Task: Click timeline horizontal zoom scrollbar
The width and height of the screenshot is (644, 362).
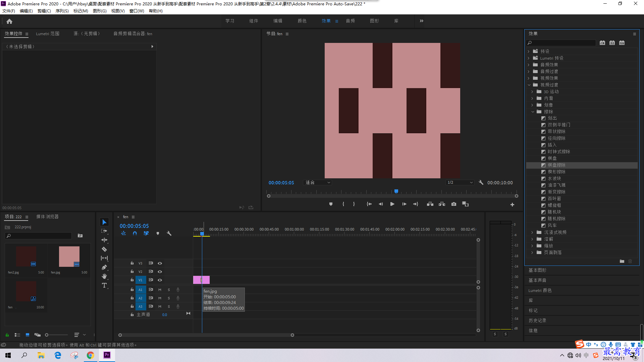Action: point(206,335)
